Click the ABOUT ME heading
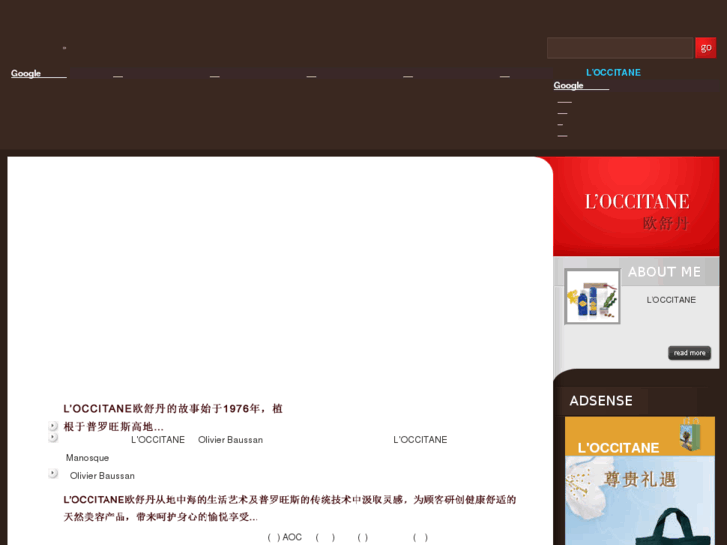Screen dimensions: 727x545 664,272
